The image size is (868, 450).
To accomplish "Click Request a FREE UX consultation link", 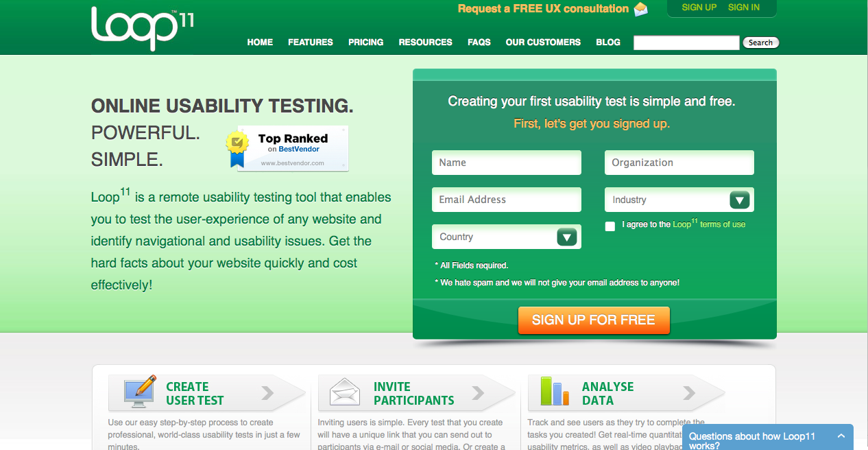I will click(543, 9).
